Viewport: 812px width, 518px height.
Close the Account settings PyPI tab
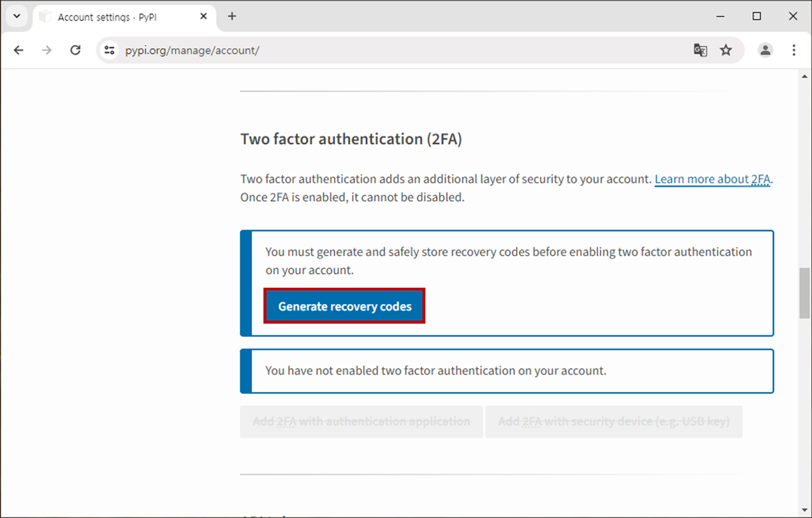click(204, 16)
